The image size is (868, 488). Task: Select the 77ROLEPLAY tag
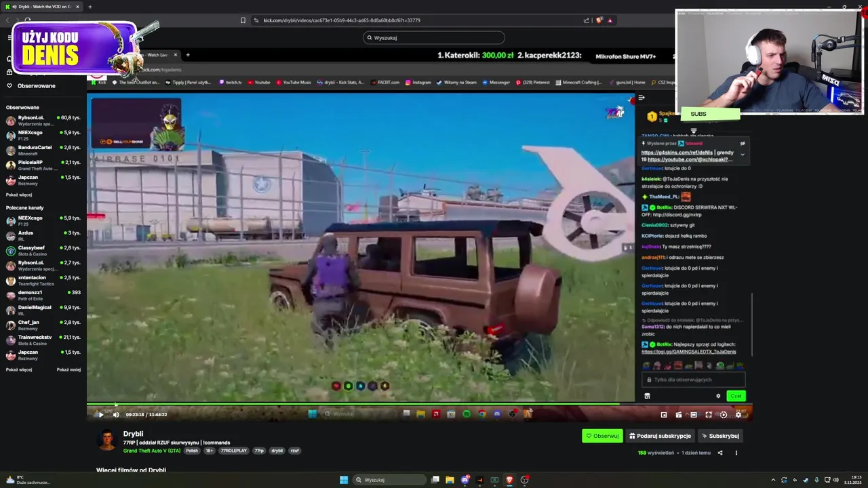[x=233, y=451]
